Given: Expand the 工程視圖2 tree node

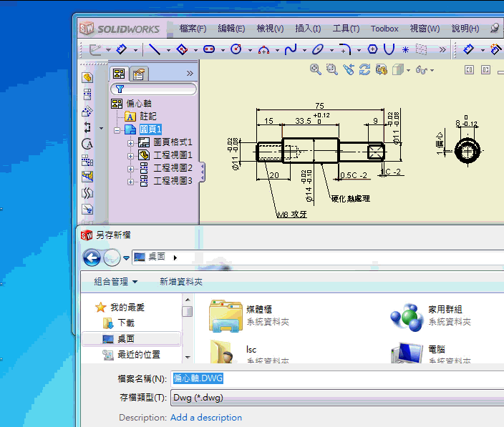Looking at the screenshot, I should click(x=130, y=169).
